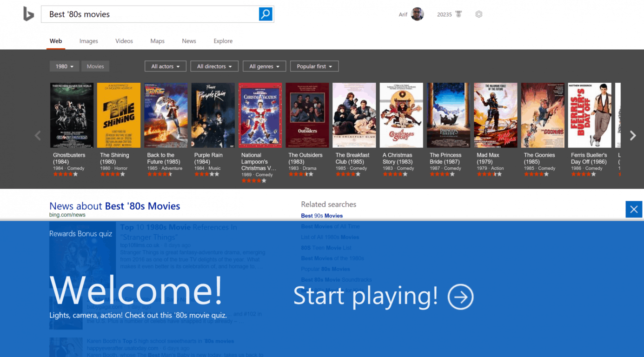Image resolution: width=644 pixels, height=357 pixels.
Task: Expand the All genres dropdown
Action: coord(264,66)
